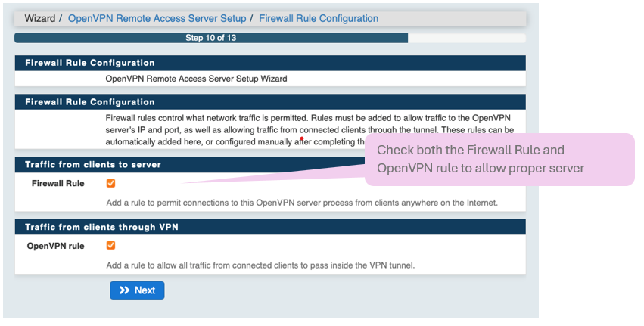Click the Wizard breadcrumb text

click(x=39, y=18)
